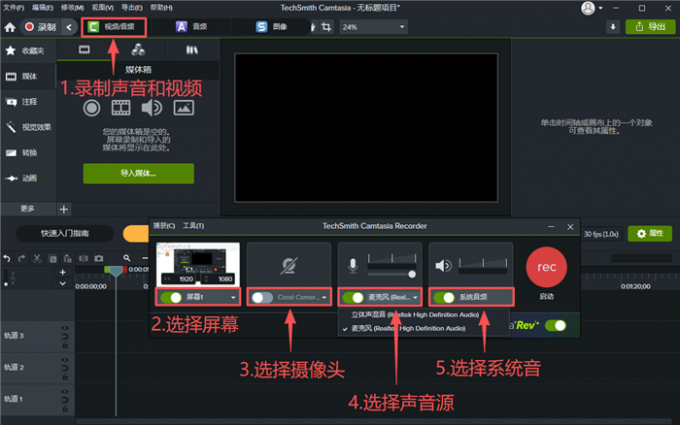680x425 pixels.
Task: Toggle the 屏幕1 screen recording switch
Action: [x=171, y=298]
